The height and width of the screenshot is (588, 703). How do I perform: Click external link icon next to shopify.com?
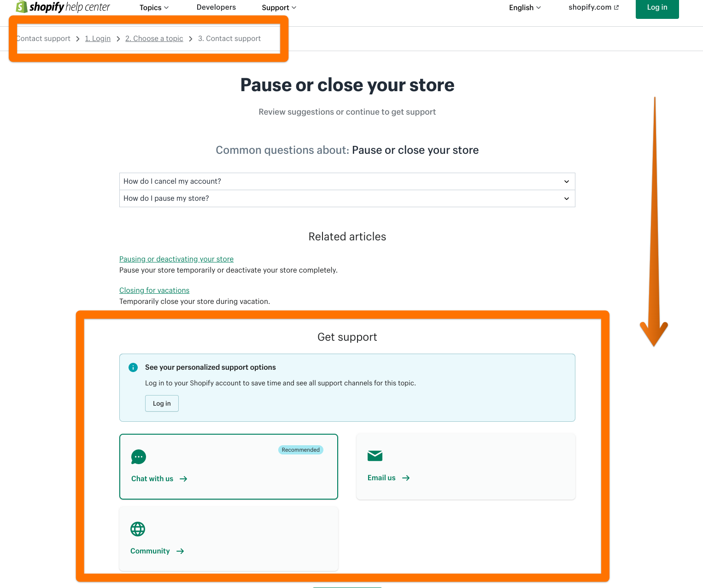tap(616, 7)
